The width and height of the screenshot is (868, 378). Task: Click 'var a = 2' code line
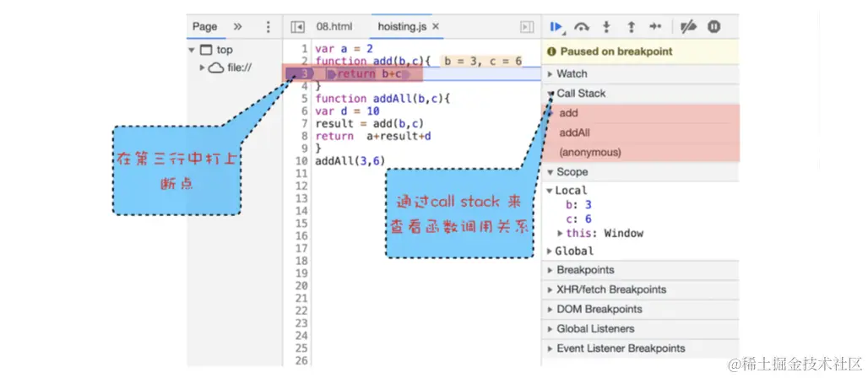344,49
